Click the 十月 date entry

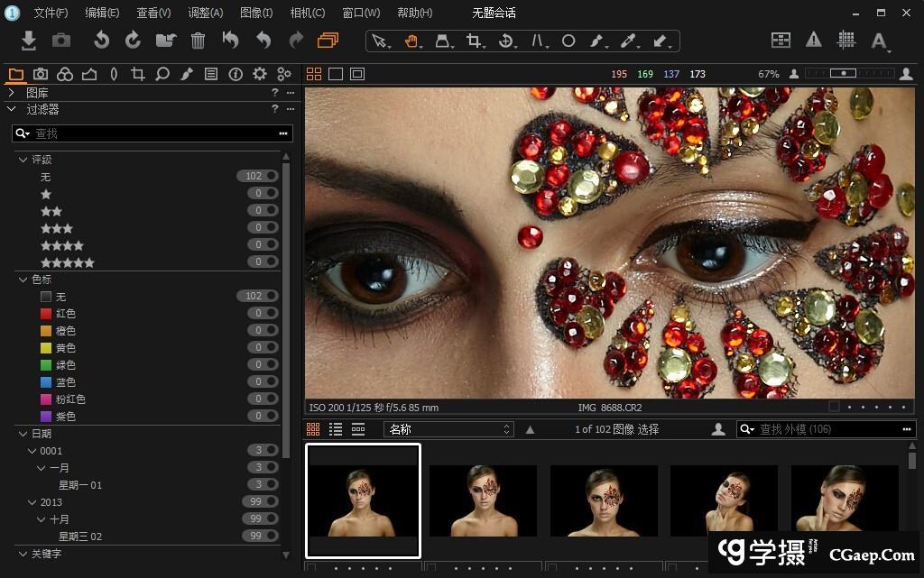pyautogui.click(x=60, y=519)
